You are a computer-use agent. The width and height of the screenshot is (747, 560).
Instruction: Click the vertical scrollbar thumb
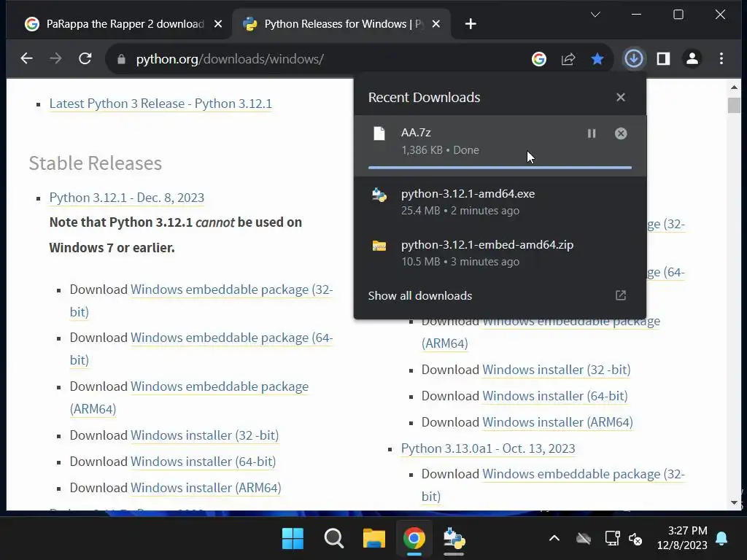point(734,105)
